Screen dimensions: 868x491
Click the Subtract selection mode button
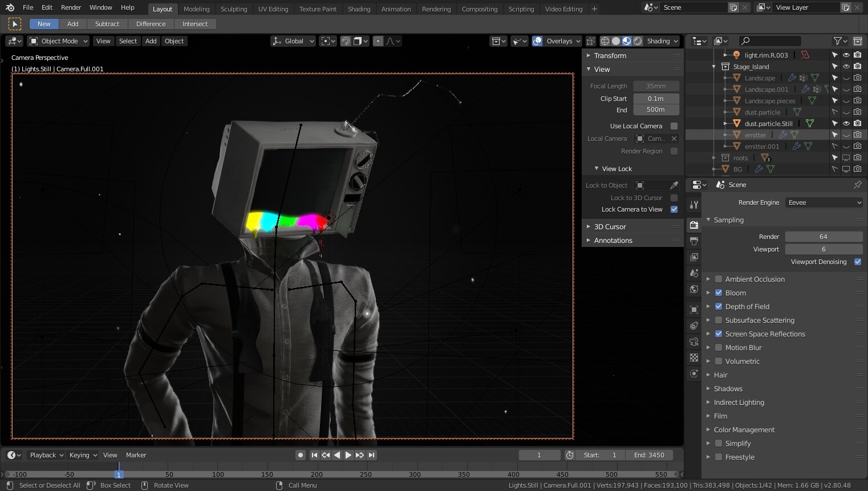[x=107, y=24]
